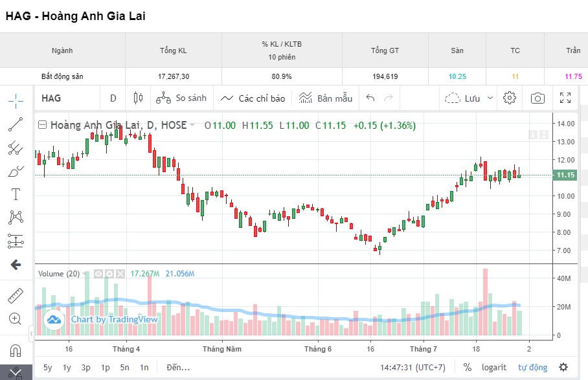Select the ruler measure tool
The height and width of the screenshot is (380, 588).
[x=16, y=296]
